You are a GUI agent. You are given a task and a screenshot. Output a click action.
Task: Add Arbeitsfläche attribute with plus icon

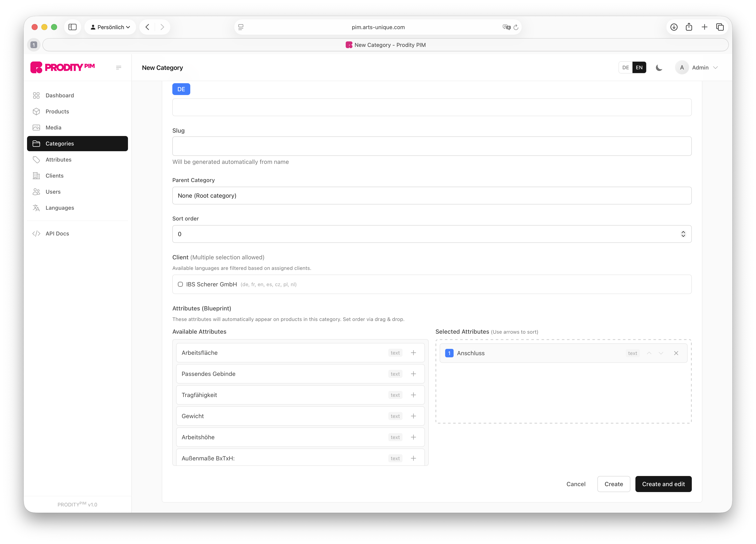[x=413, y=353]
